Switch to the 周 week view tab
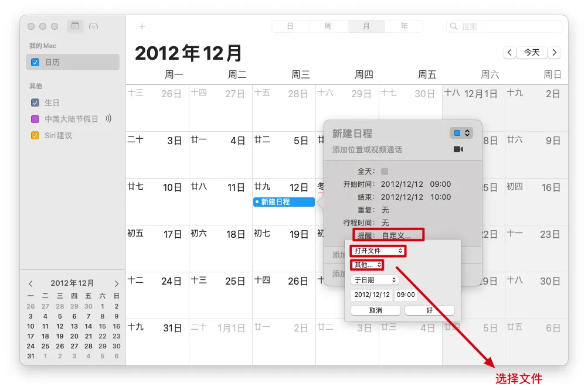Image resolution: width=588 pixels, height=390 pixels. (x=328, y=26)
